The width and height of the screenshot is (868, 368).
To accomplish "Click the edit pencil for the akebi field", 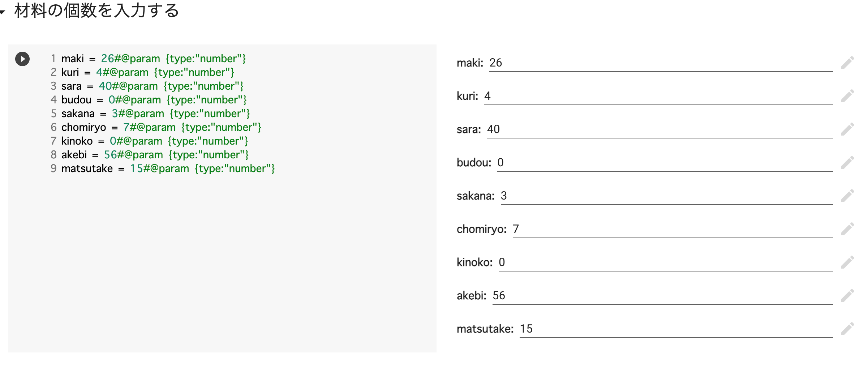I will click(847, 295).
